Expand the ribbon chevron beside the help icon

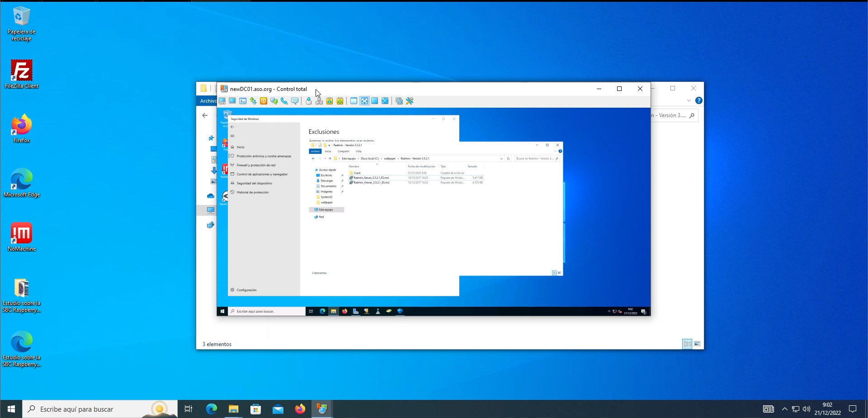click(689, 100)
